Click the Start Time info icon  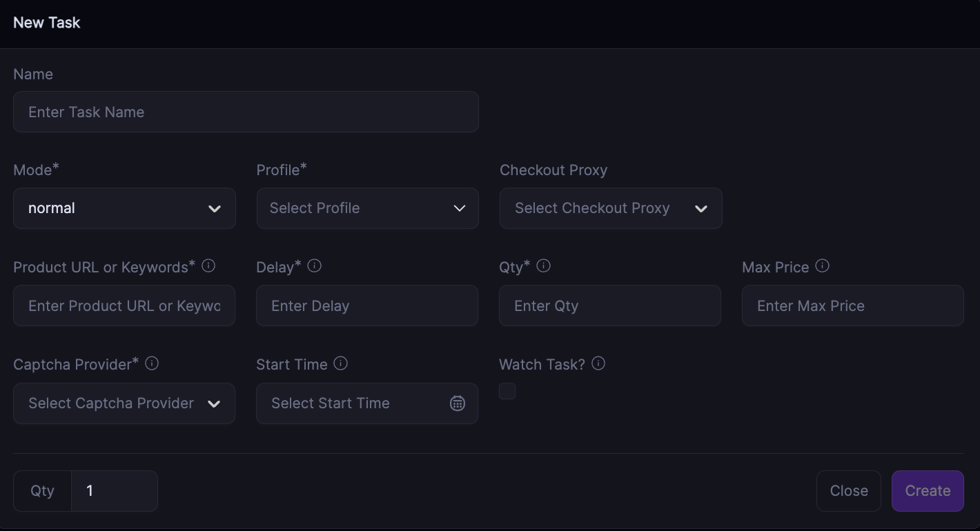[340, 363]
